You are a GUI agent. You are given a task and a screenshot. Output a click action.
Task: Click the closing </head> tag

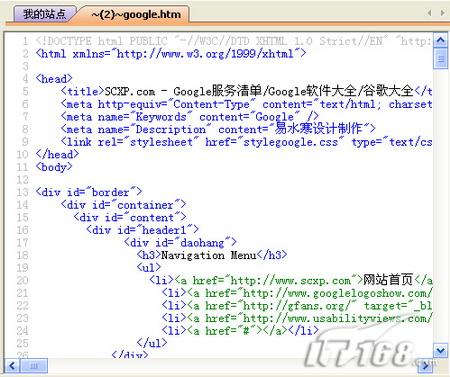coord(57,154)
